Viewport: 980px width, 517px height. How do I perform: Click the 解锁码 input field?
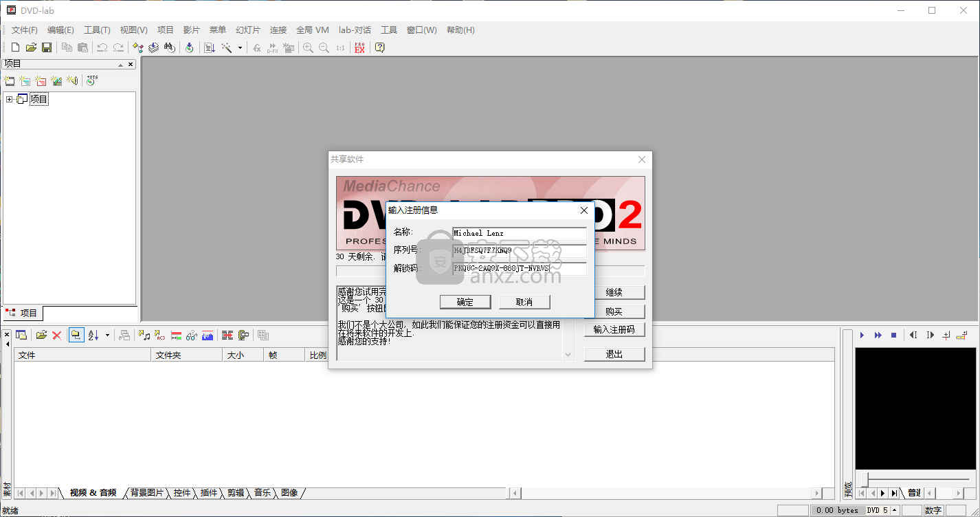tap(520, 268)
